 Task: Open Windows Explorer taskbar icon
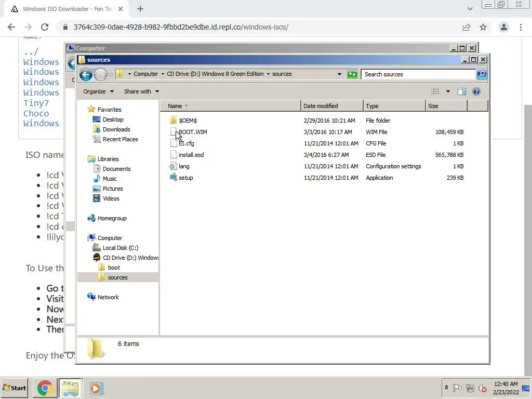click(x=71, y=388)
